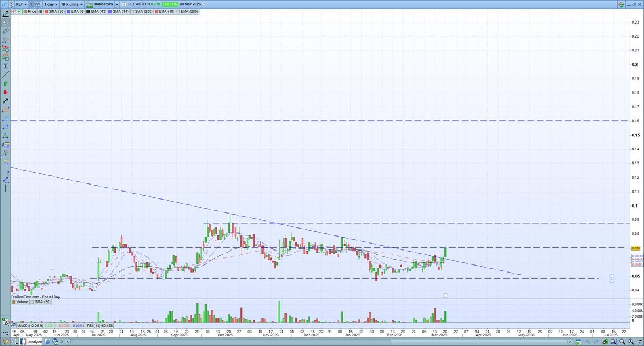Place a red down arrow marker
This screenshot has height=346, width=644.
[5, 92]
